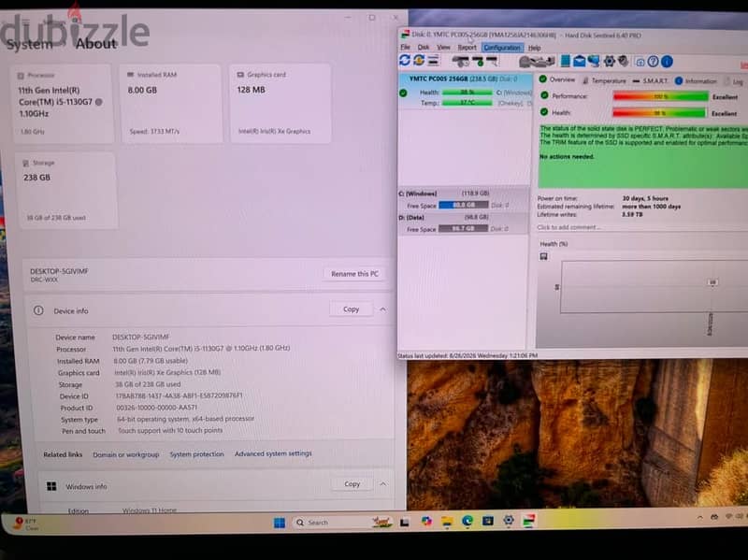This screenshot has height=560, width=748.
Task: Click the Health gradient bar in Overview
Action: [x=659, y=113]
